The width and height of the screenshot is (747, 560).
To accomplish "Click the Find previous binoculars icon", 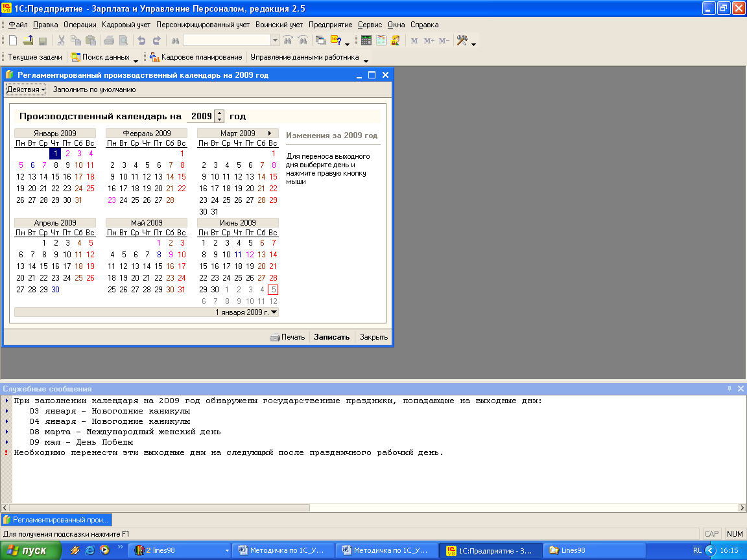I will tap(303, 40).
